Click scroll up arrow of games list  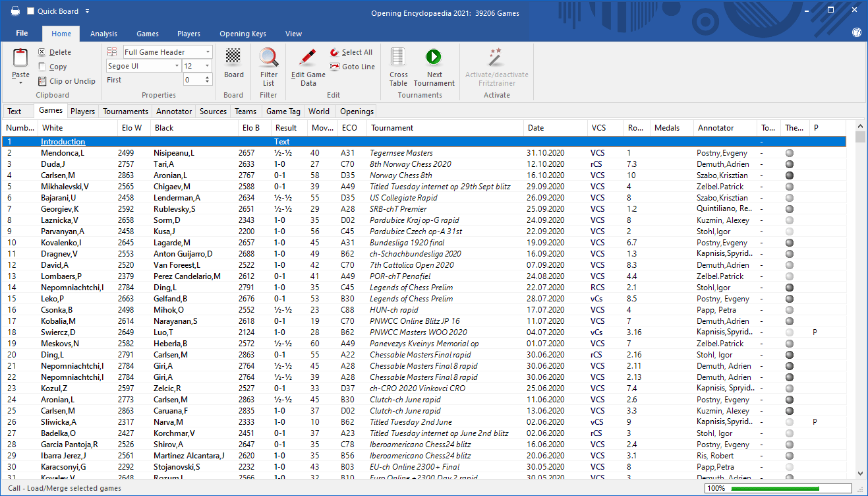pyautogui.click(x=860, y=126)
